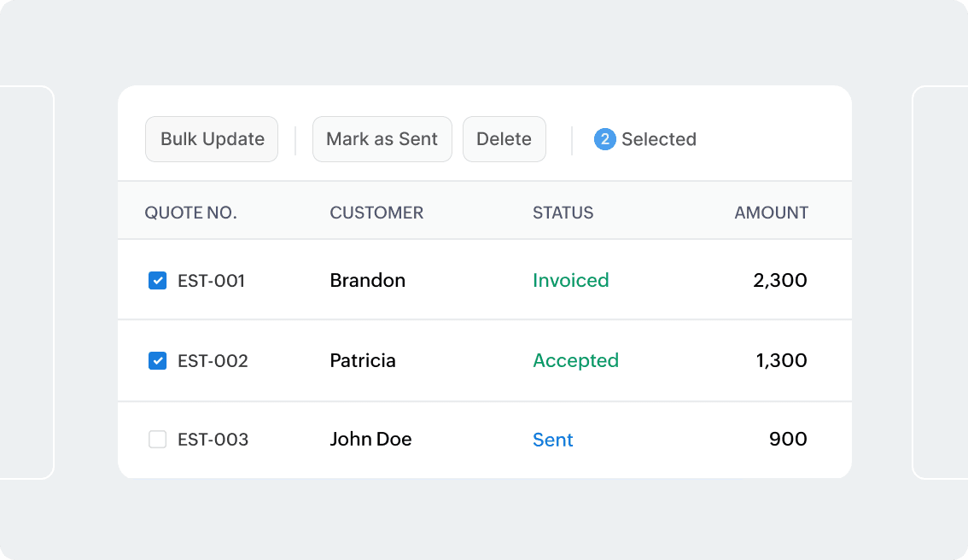Open quote EST-002
The height and width of the screenshot is (560, 968).
coord(213,360)
